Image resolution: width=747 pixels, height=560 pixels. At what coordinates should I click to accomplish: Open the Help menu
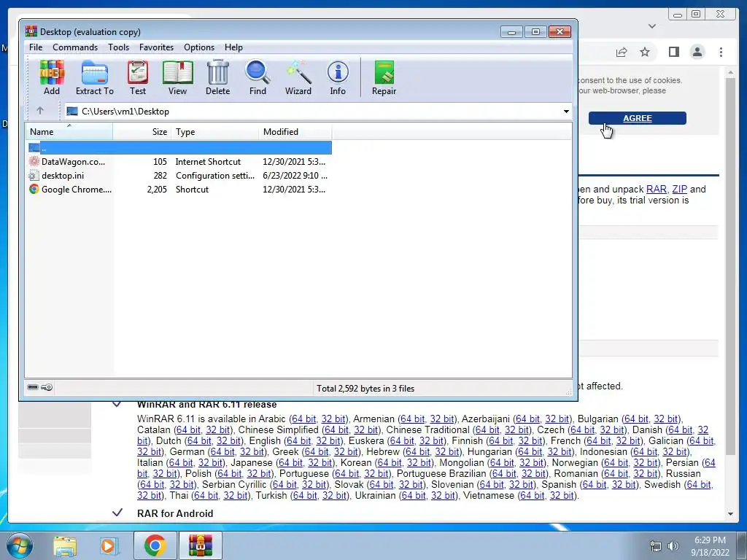233,47
